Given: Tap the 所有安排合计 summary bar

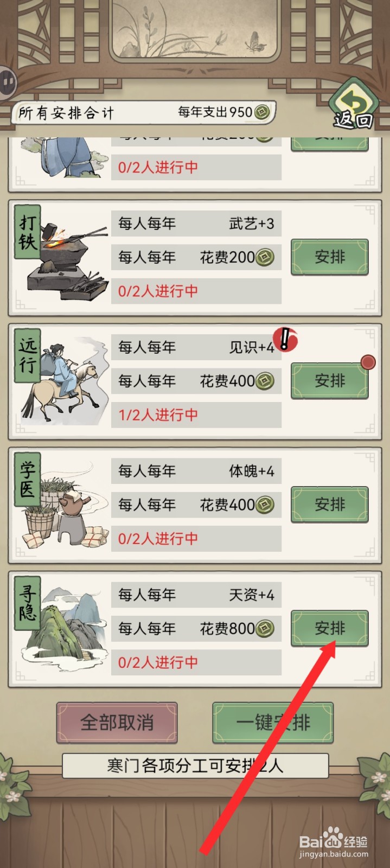Looking at the screenshot, I should (144, 113).
